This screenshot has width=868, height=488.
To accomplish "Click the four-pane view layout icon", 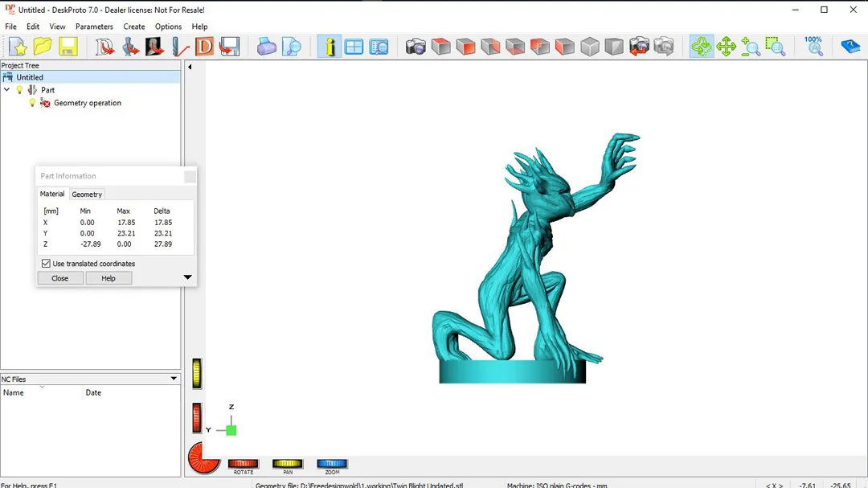I will [x=354, y=47].
